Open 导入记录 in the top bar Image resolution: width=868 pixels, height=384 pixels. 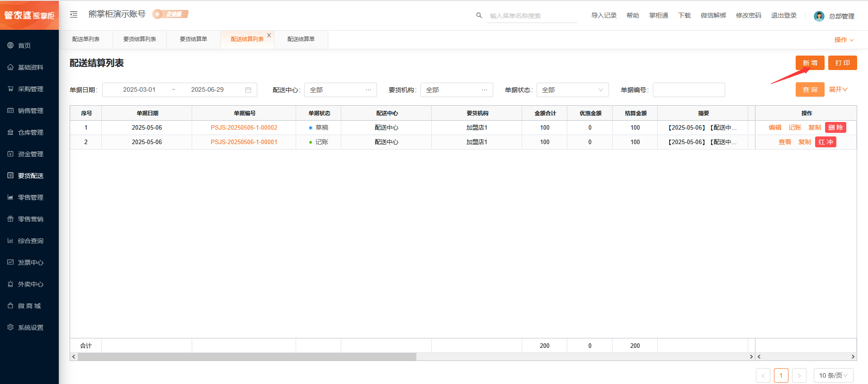(x=604, y=15)
